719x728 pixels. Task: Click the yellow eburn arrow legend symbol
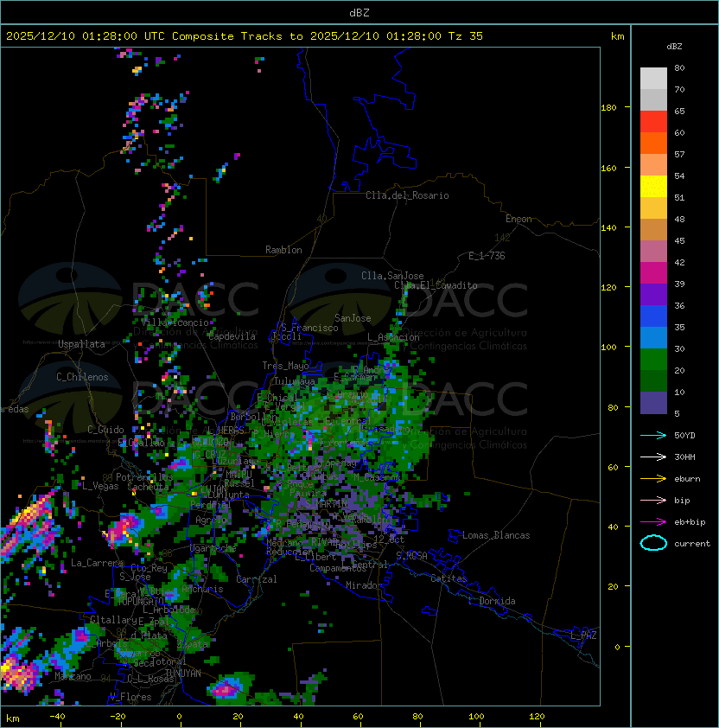coord(653,479)
